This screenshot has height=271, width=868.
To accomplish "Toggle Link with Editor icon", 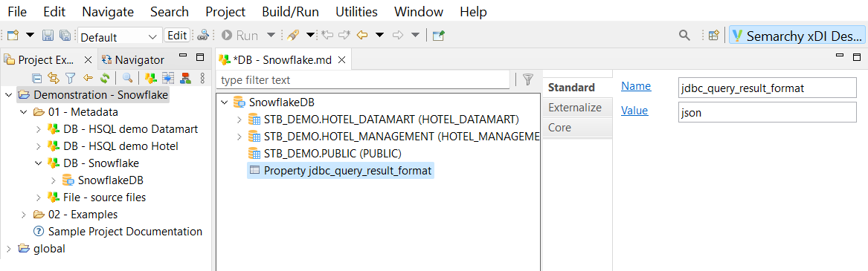I will [x=53, y=78].
